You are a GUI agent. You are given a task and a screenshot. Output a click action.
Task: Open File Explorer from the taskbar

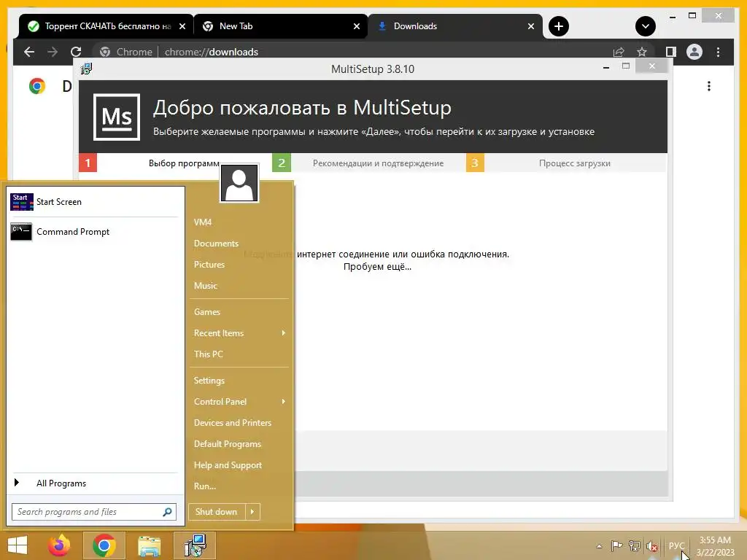(149, 545)
